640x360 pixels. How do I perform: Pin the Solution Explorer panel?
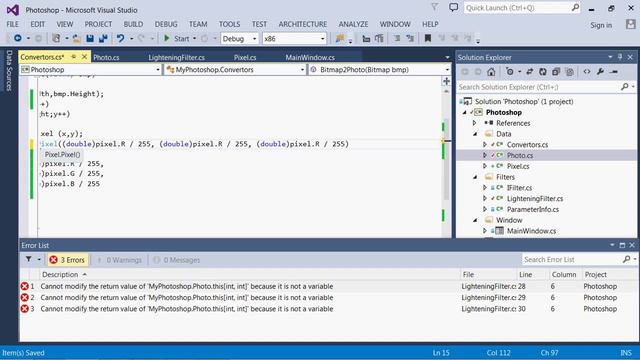(620, 57)
